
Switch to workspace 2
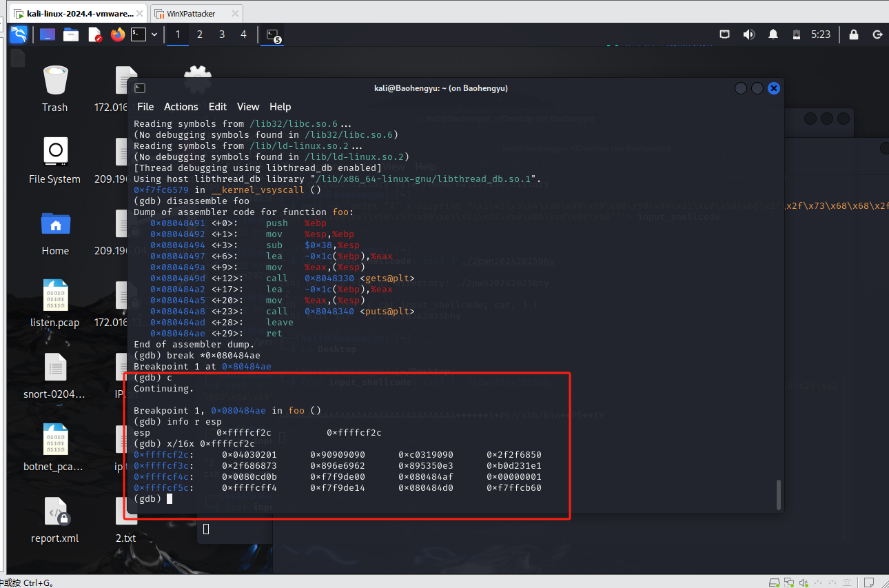tap(200, 34)
